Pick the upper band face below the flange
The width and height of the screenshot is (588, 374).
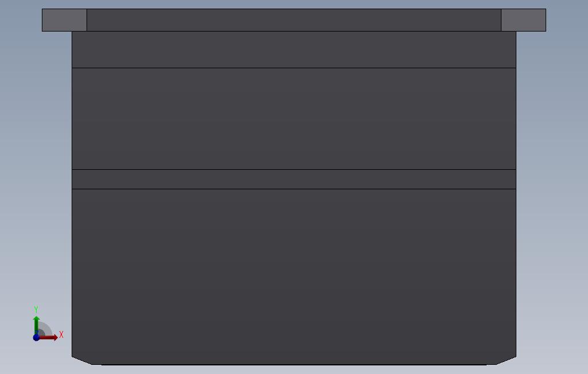(x=294, y=49)
